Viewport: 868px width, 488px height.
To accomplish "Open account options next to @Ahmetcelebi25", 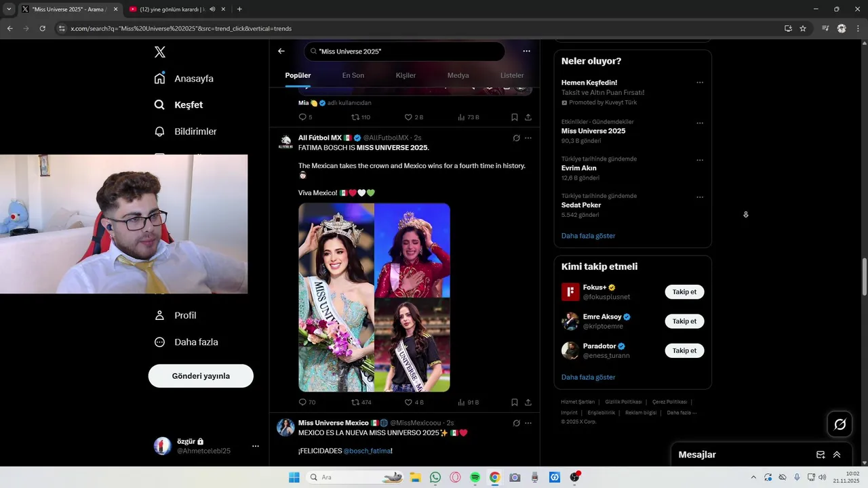I will [256, 446].
